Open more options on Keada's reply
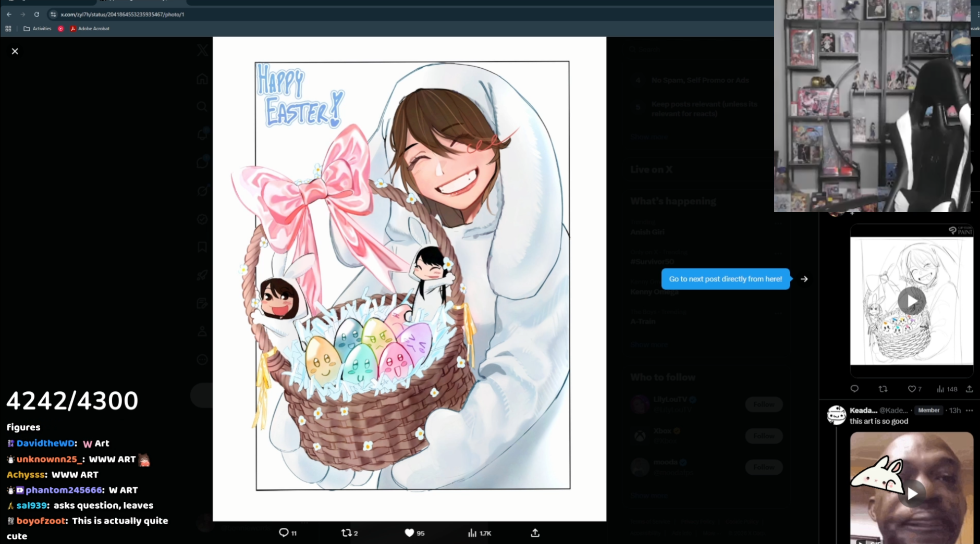The height and width of the screenshot is (544, 980). tap(970, 410)
